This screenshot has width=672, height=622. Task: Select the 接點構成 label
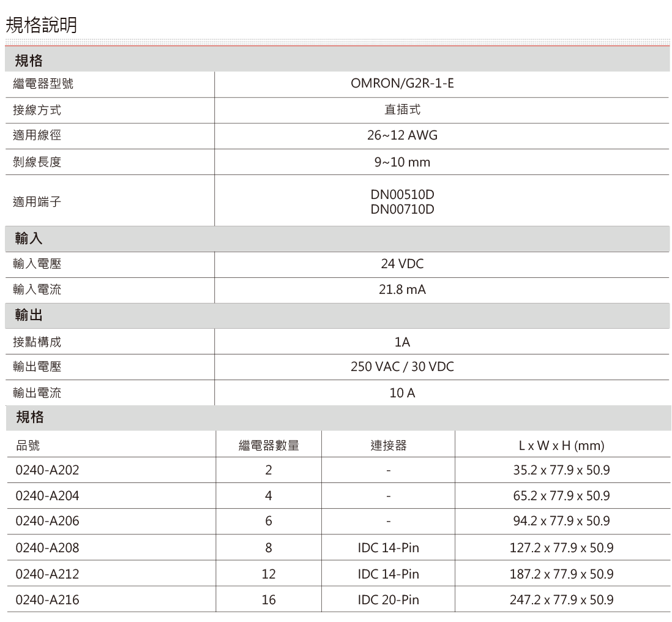[37, 342]
